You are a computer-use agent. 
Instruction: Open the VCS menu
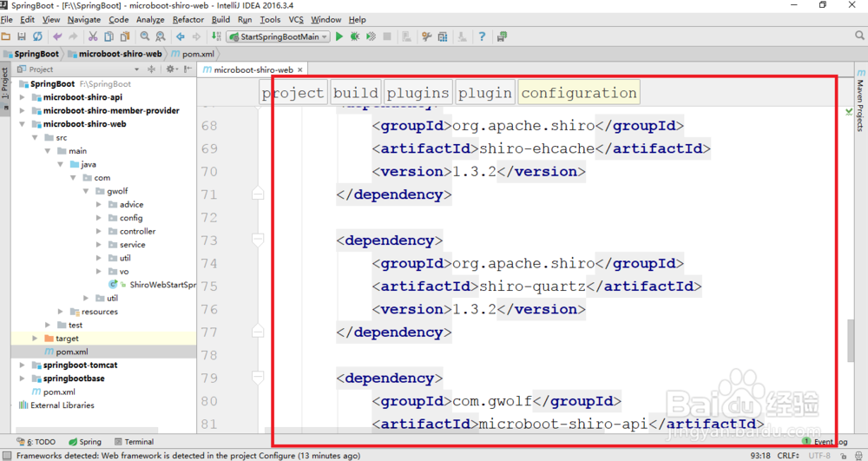click(x=296, y=19)
